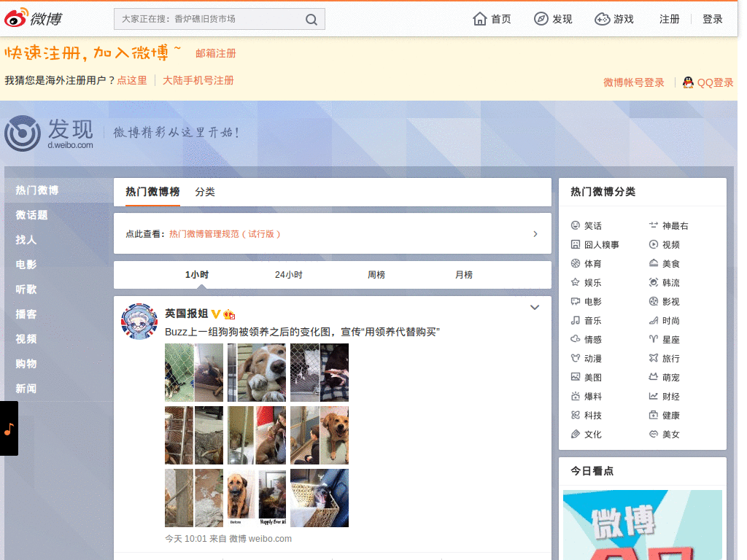Image resolution: width=747 pixels, height=560 pixels.
Task: Open the 英国报姐 avatar profile picture
Action: point(139,322)
